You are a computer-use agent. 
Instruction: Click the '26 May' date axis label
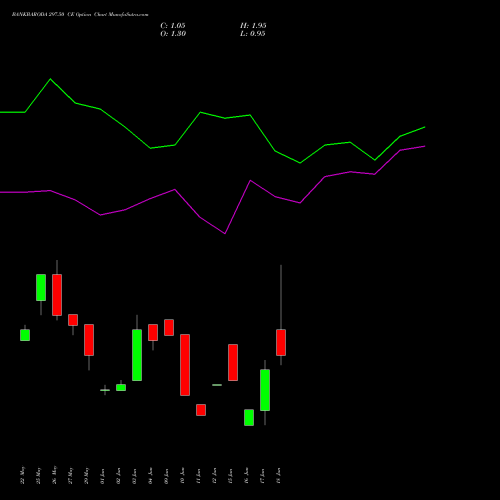click(54, 475)
